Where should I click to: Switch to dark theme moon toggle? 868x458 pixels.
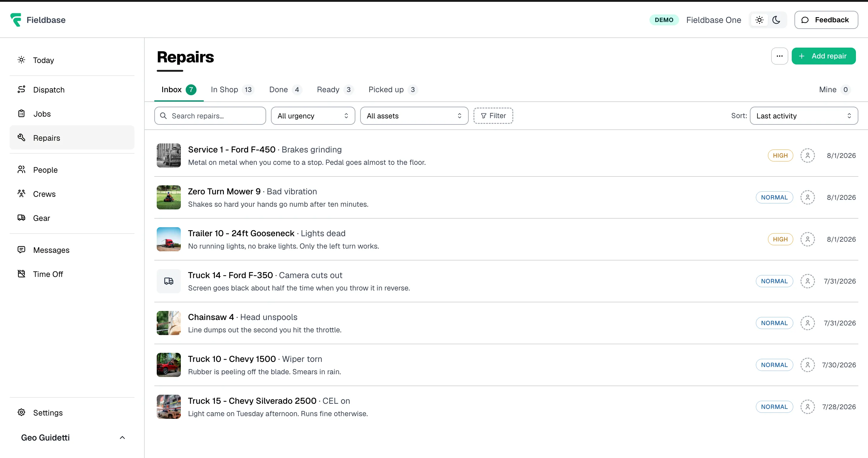(x=776, y=20)
